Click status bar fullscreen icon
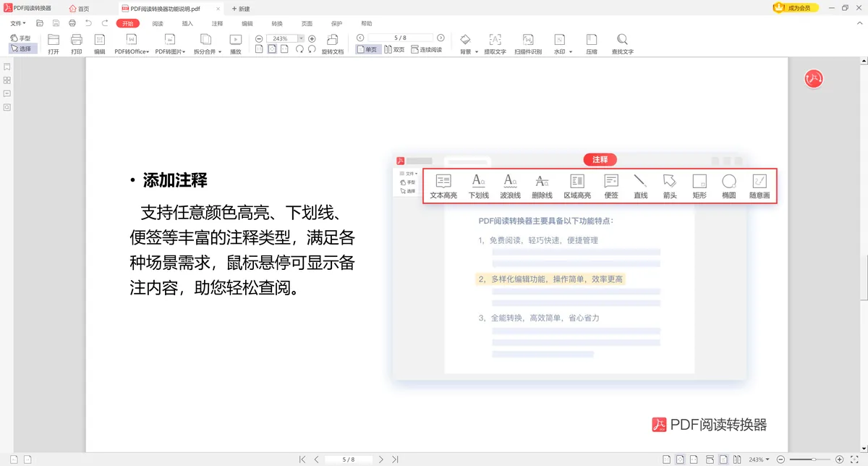 855,459
